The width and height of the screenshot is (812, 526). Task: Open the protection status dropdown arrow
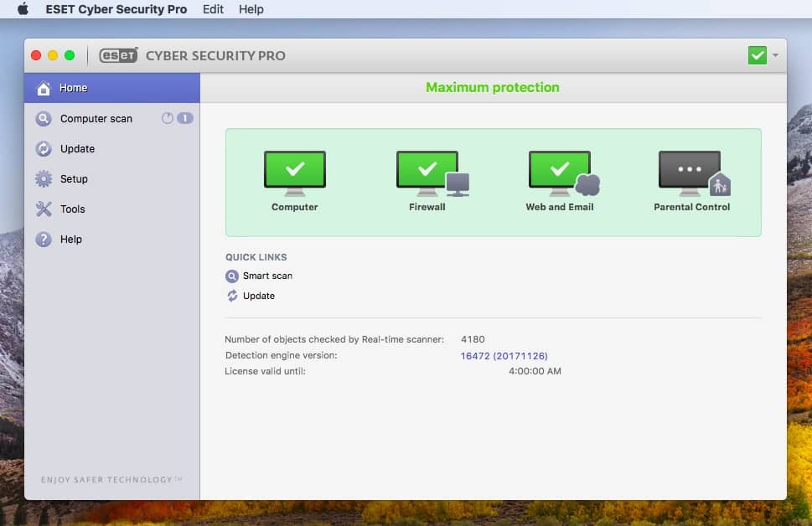pos(773,54)
